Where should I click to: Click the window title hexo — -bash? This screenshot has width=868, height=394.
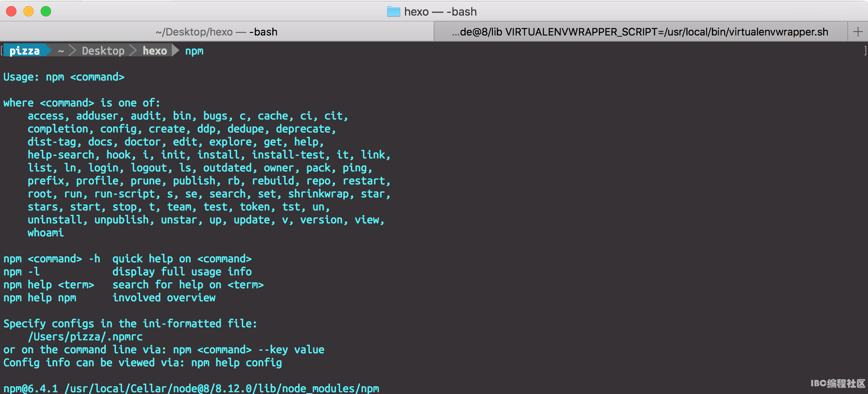pos(440,12)
